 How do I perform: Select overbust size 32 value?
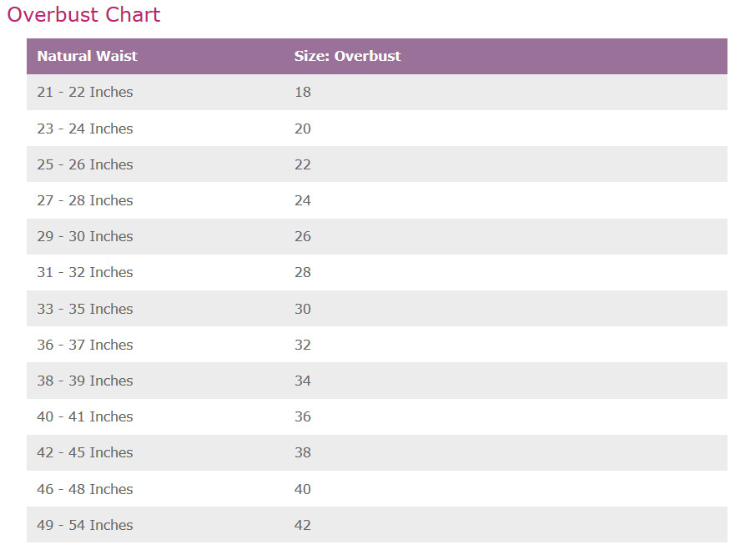303,345
